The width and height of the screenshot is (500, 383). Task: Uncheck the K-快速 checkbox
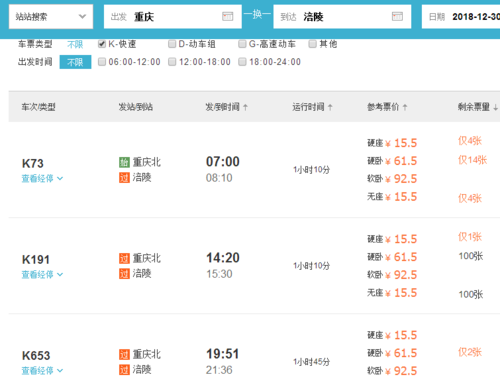pyautogui.click(x=102, y=44)
